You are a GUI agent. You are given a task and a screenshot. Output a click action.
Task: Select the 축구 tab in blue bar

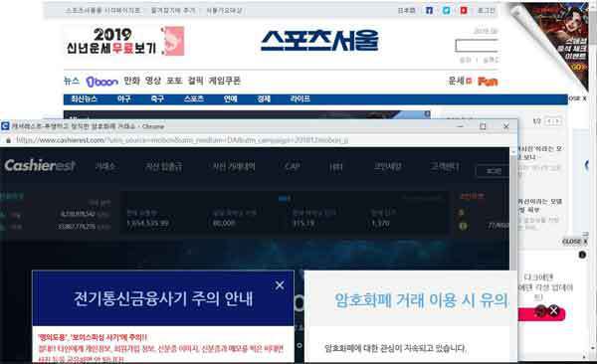pos(157,99)
